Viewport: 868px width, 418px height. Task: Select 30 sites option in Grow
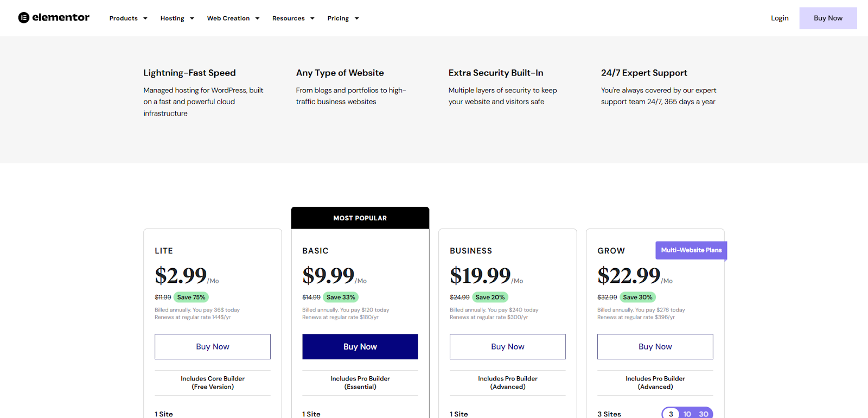[704, 414]
